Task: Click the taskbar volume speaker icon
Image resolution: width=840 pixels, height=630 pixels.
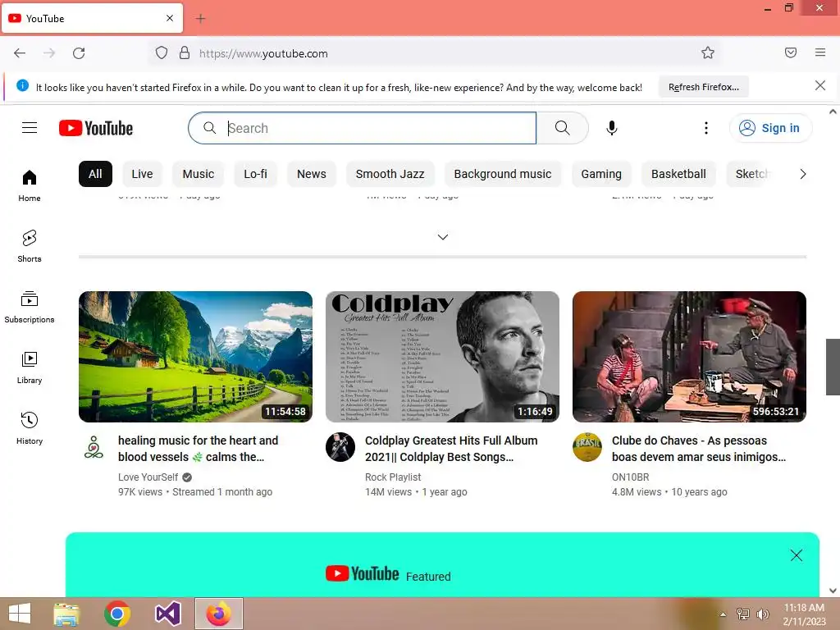Action: [762, 614]
